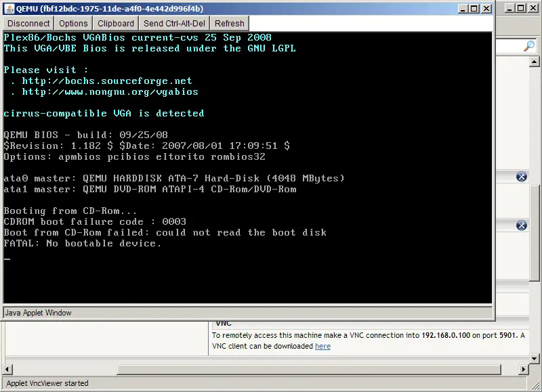Close the QEMU applet window
Viewport: 542px width, 392px height.
tap(486, 8)
